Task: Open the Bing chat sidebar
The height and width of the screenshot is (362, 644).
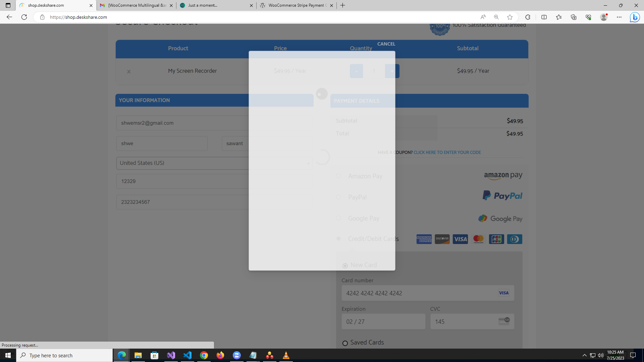Action: (635, 17)
